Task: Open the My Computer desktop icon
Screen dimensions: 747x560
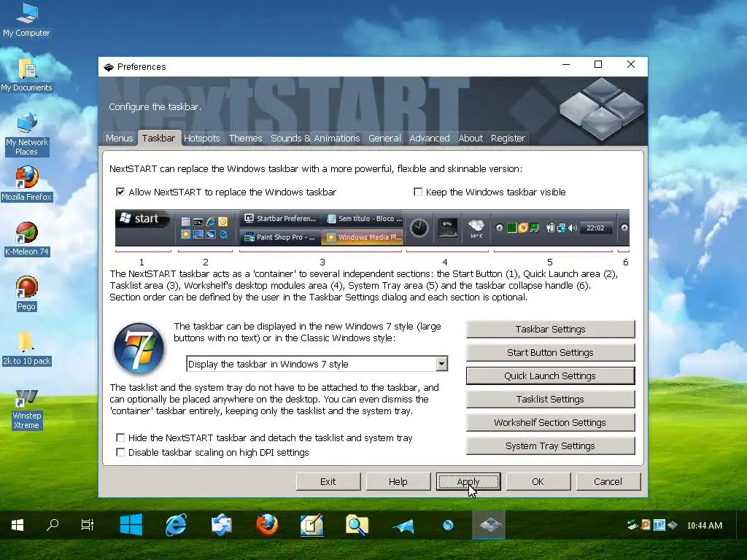Action: coord(26,20)
